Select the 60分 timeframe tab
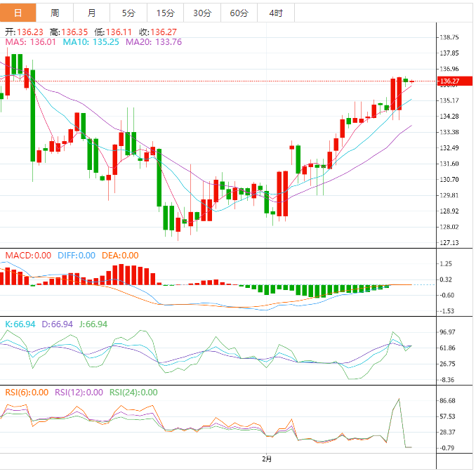 239,13
